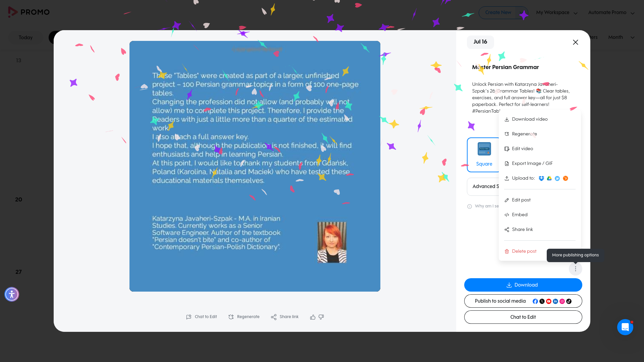Click the blue circular upload service icon

click(557, 178)
